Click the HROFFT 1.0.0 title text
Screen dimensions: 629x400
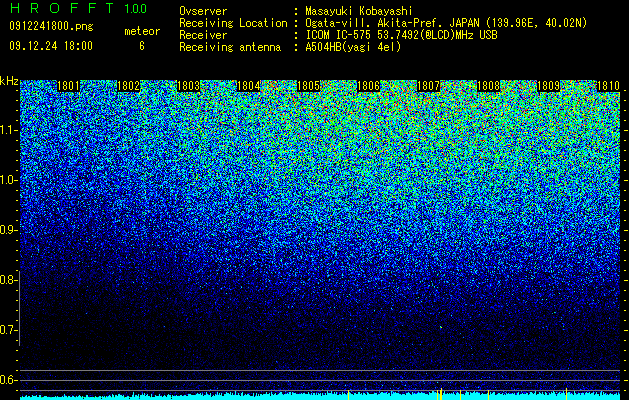(78, 8)
